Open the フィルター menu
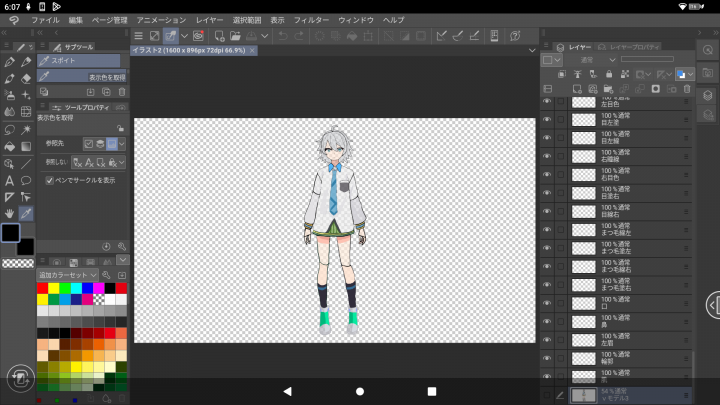720x405 pixels. (311, 19)
